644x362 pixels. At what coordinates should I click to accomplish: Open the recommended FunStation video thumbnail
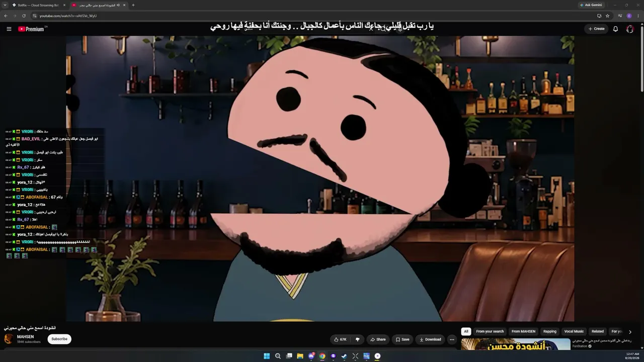[x=516, y=344]
